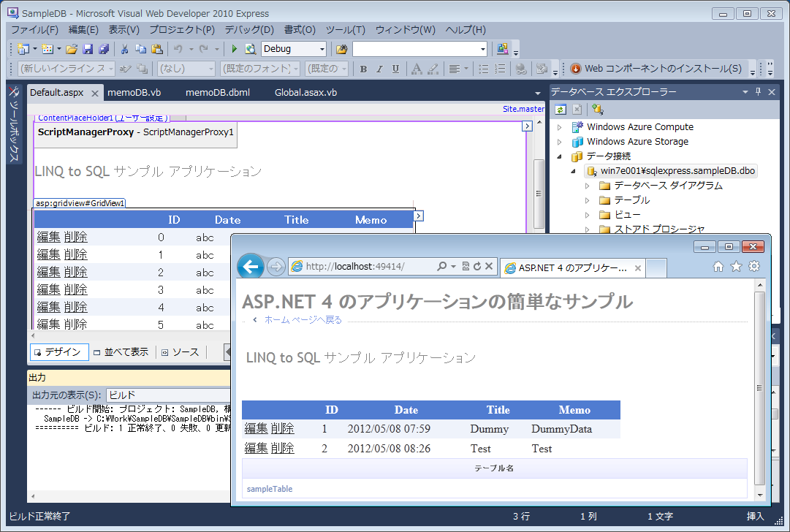Image resolution: width=790 pixels, height=532 pixels.
Task: Select the Refresh icon in Database Explorer
Action: (561, 110)
